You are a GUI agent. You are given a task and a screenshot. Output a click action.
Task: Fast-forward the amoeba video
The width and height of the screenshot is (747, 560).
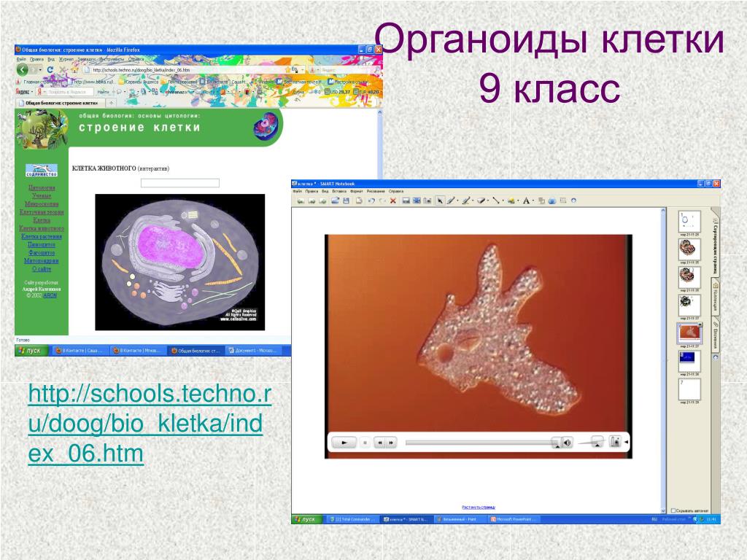pos(391,443)
